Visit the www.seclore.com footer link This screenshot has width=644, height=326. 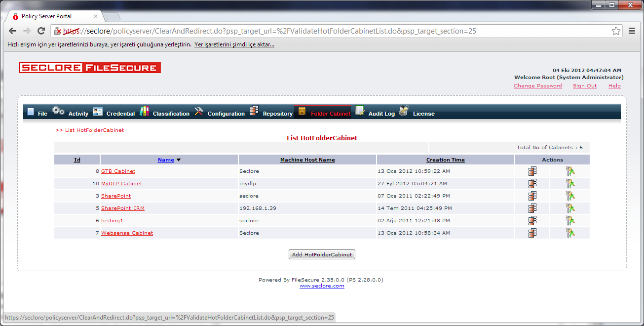pos(322,286)
